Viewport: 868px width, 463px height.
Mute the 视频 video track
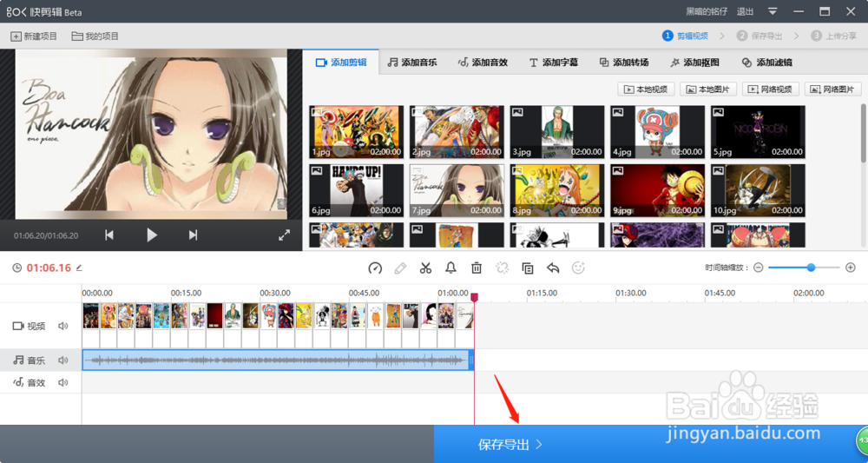coord(63,327)
